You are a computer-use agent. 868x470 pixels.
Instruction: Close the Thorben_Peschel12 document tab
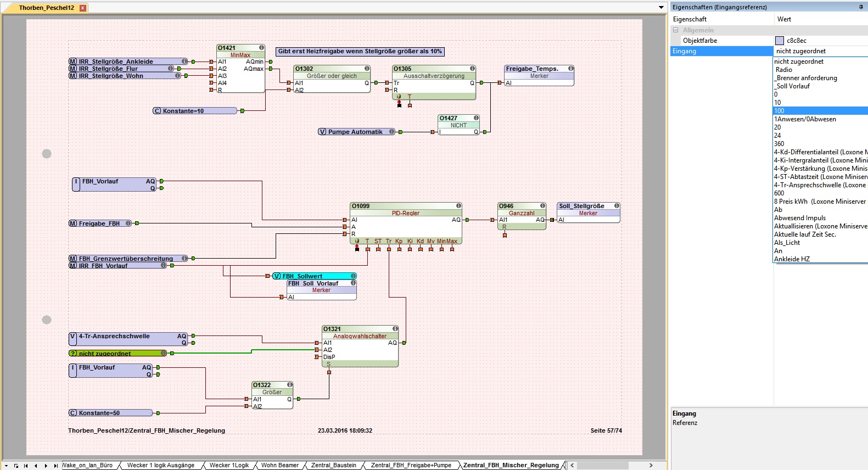pos(83,8)
